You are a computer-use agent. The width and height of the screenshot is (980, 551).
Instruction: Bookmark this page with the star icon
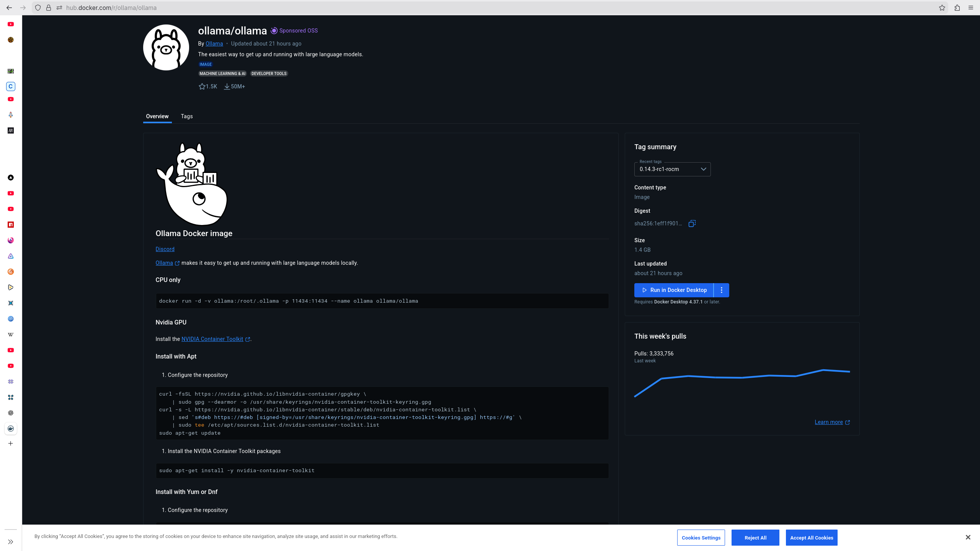click(942, 8)
